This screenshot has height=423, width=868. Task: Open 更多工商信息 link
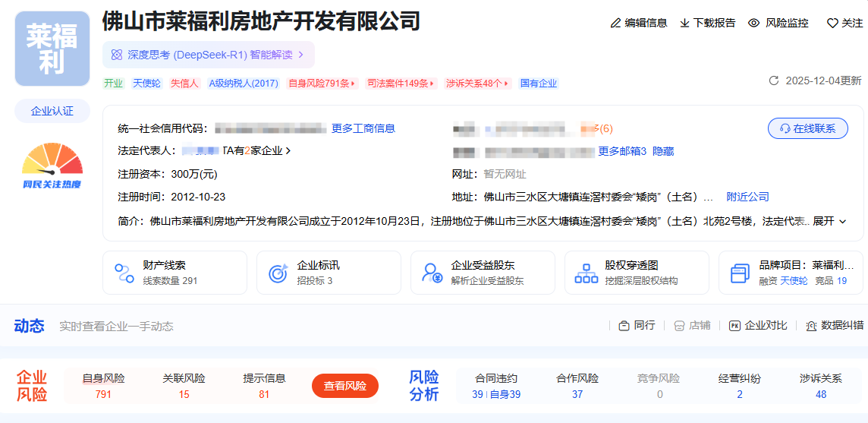click(363, 128)
